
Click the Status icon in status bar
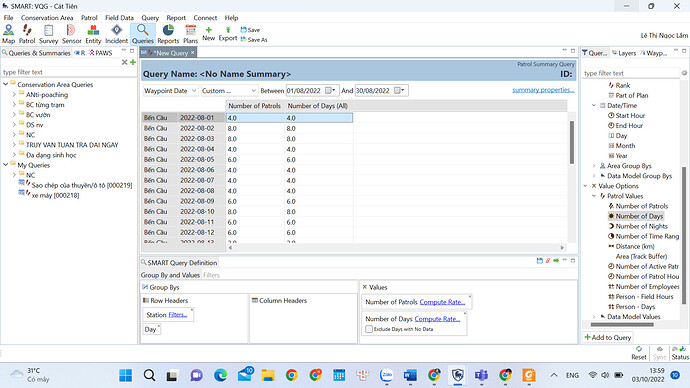click(x=680, y=353)
